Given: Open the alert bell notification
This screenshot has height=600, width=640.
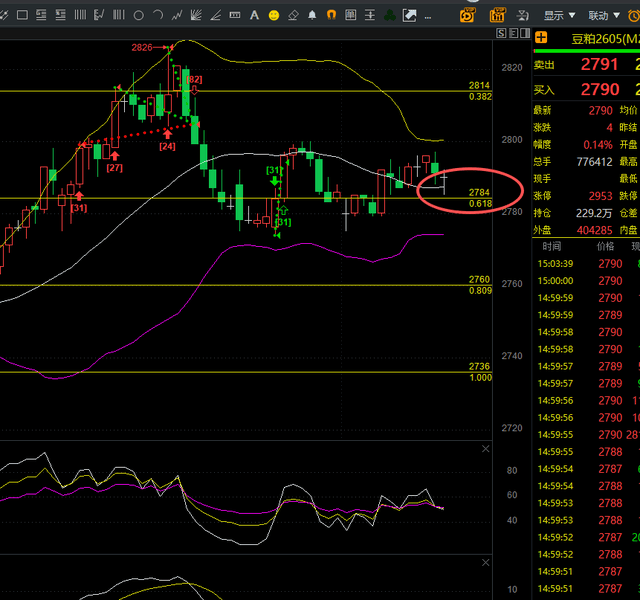Looking at the screenshot, I should [313, 15].
